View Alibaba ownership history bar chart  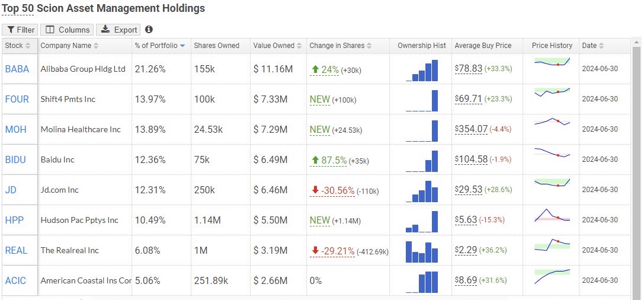(422, 70)
